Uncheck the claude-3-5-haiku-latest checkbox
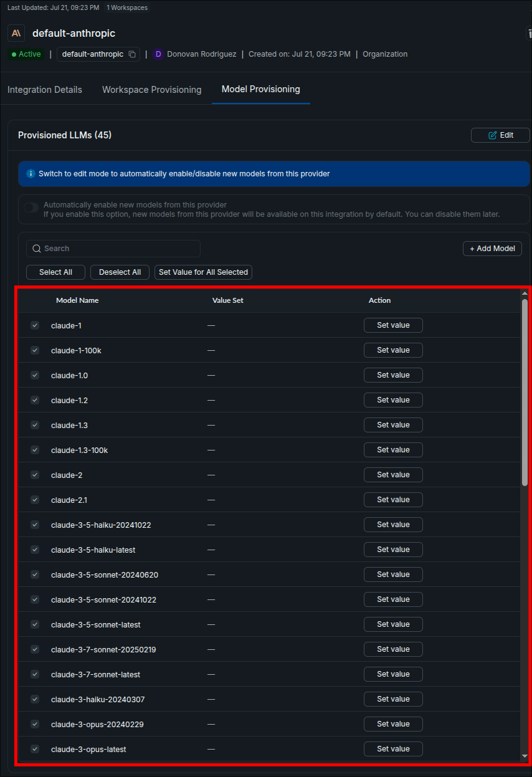Viewport: 532px width, 777px height. 35,550
